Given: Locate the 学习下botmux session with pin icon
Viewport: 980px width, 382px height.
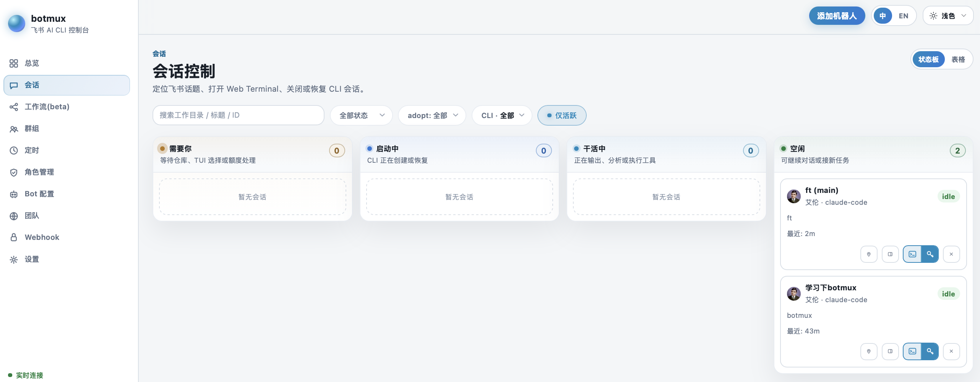Looking at the screenshot, I should point(869,351).
